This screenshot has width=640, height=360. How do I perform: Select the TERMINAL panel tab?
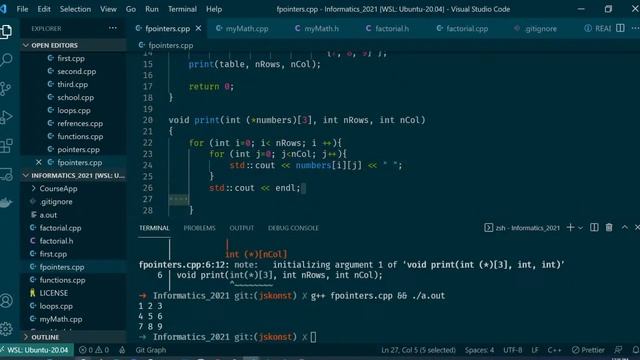click(x=154, y=228)
